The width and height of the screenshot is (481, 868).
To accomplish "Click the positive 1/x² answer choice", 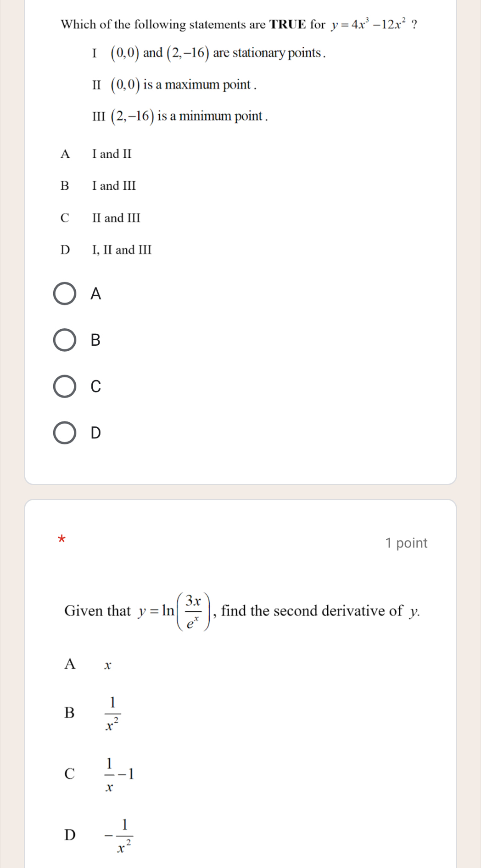I will pos(112,713).
